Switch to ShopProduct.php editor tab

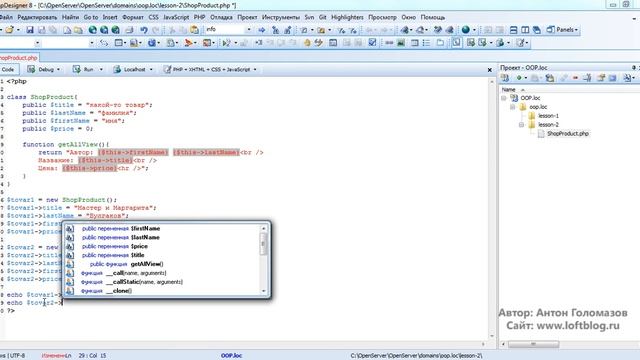click(19, 58)
